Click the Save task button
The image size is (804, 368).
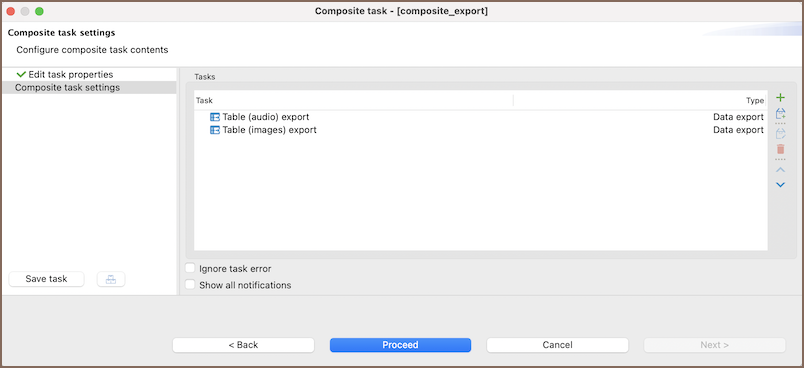click(47, 279)
